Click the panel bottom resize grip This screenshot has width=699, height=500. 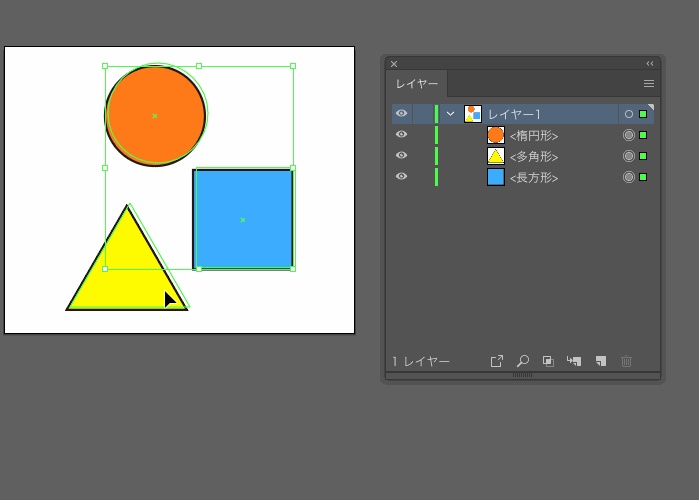pyautogui.click(x=522, y=375)
